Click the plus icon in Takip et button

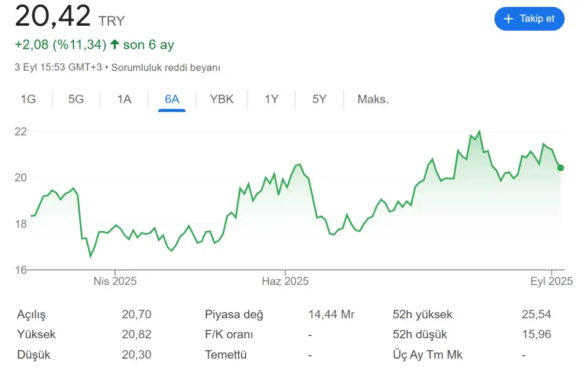pyautogui.click(x=508, y=19)
